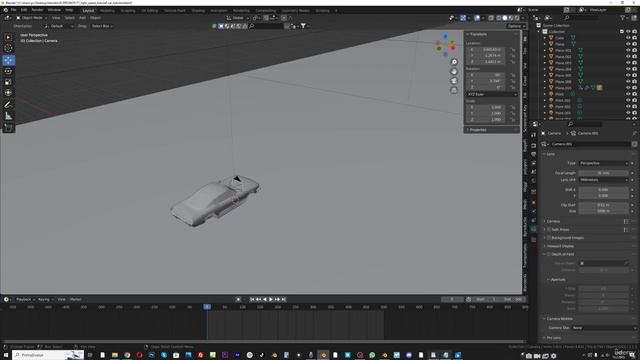Expand the Plane.005 tree item
The width and height of the screenshot is (640, 360).
[544, 76]
